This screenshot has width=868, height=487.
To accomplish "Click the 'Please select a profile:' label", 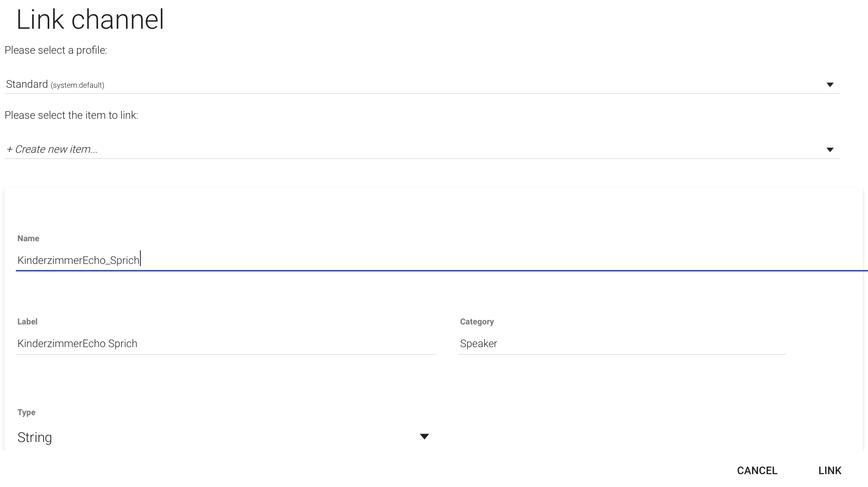I will pyautogui.click(x=56, y=50).
